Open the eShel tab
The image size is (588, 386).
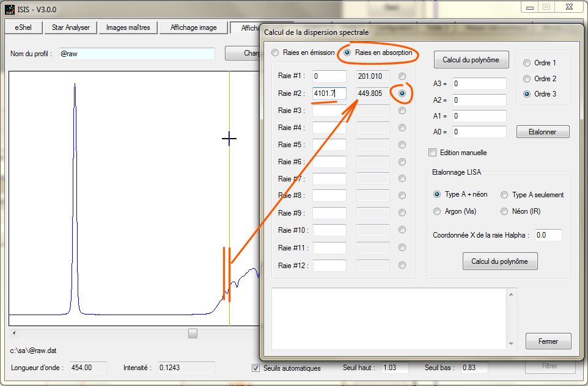coord(23,27)
